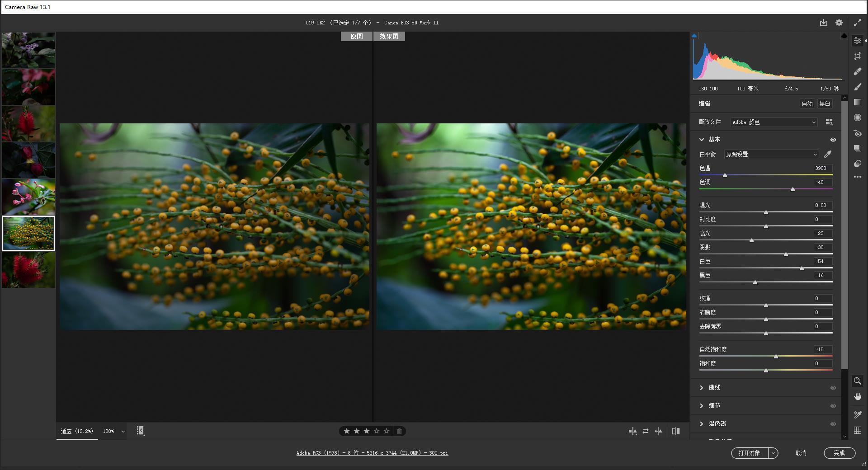Open workflow options Adobe RGB (1998) link
The height and width of the screenshot is (470, 868).
pyautogui.click(x=372, y=453)
